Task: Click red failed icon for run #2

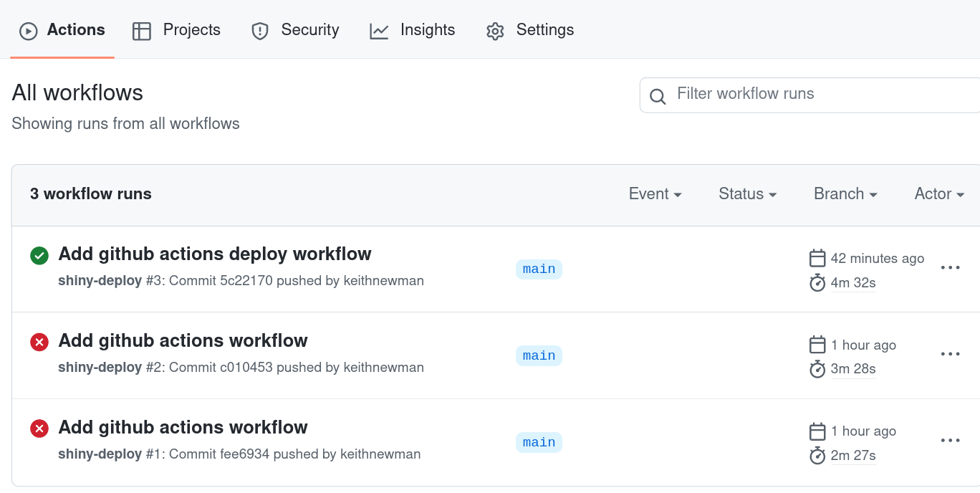Action: [x=39, y=342]
